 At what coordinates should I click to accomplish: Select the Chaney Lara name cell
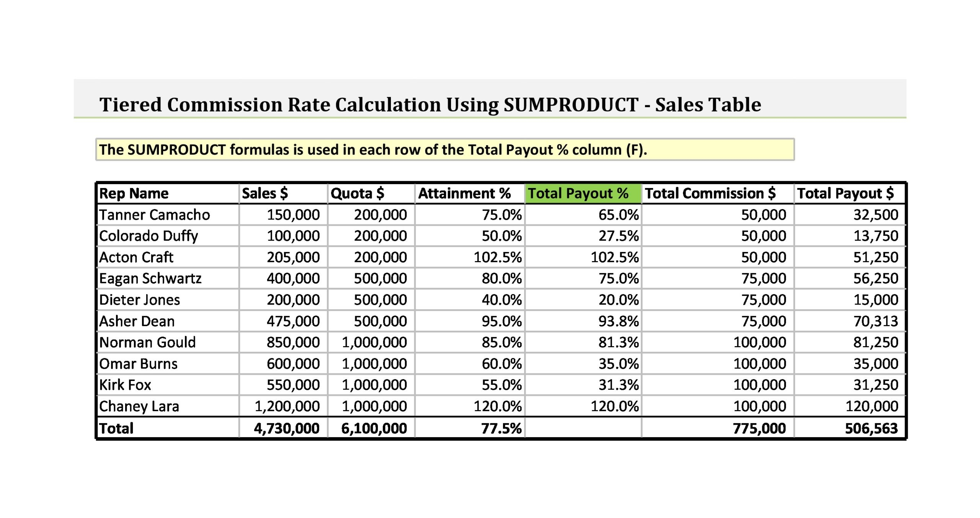(168, 406)
